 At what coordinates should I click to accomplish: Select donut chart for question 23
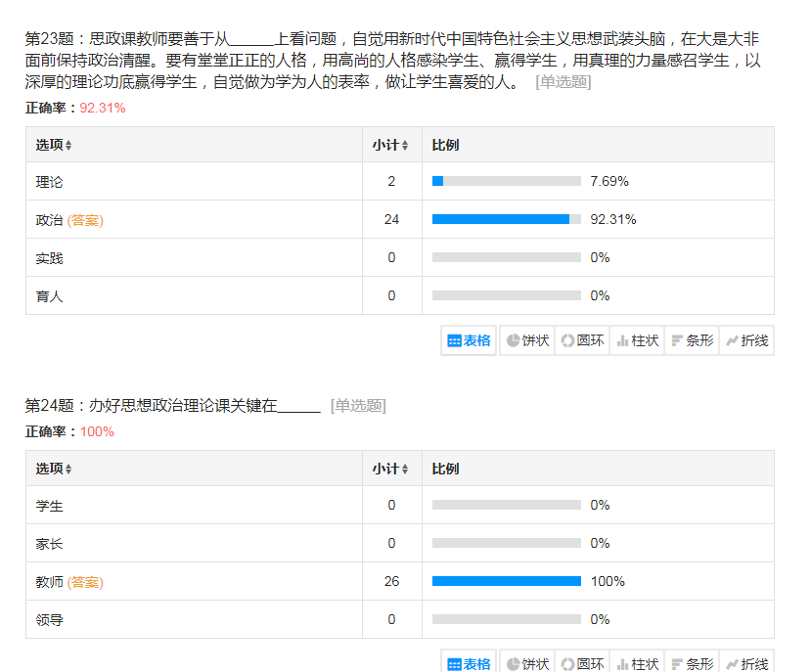(x=582, y=340)
